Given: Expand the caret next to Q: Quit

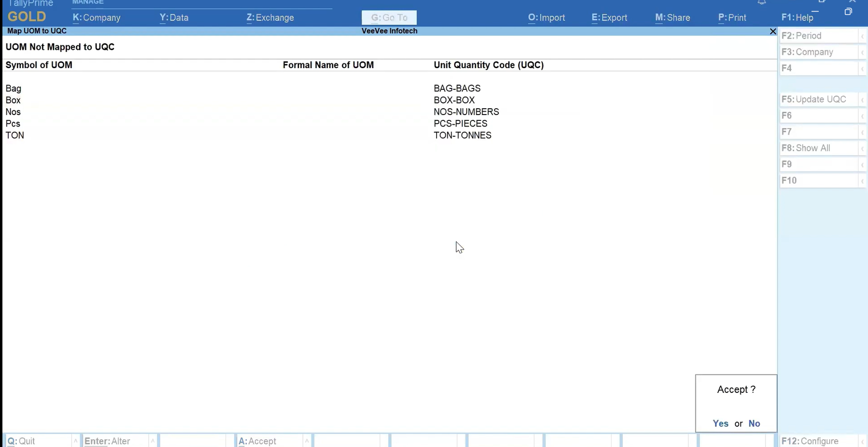Looking at the screenshot, I should click(x=75, y=441).
